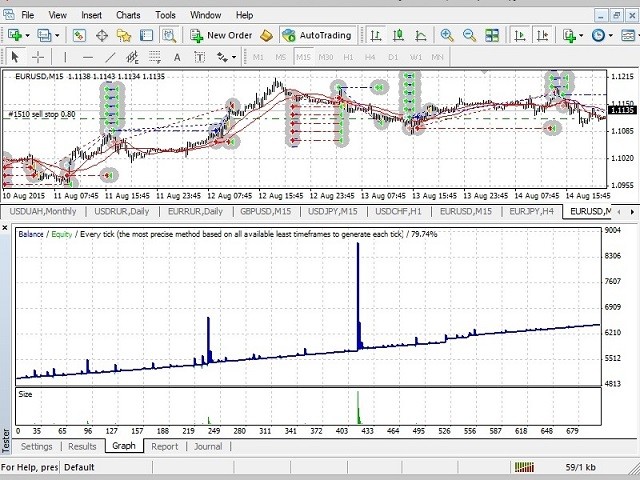This screenshot has height=480, width=640.
Task: Expand the Profiles dropdown arrow
Action: coord(57,36)
